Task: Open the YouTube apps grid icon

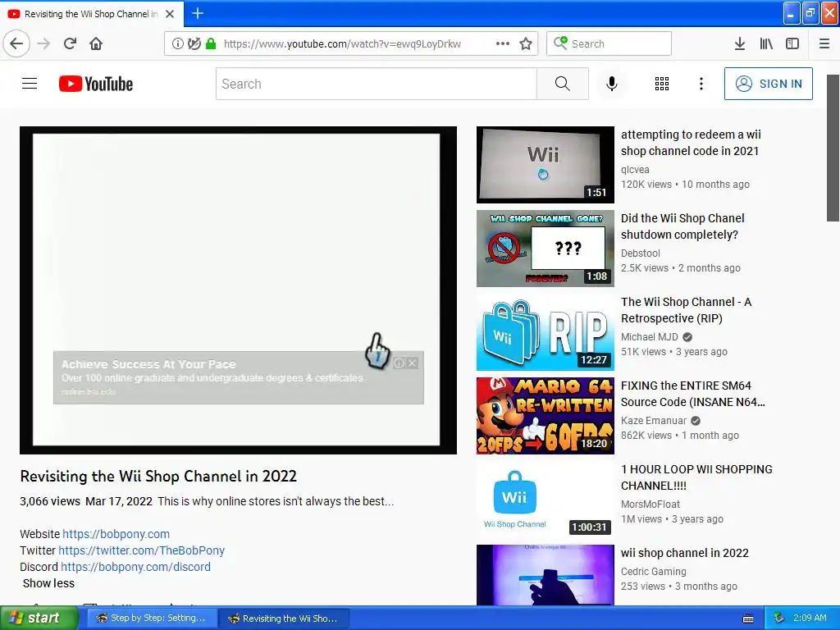Action: click(662, 84)
